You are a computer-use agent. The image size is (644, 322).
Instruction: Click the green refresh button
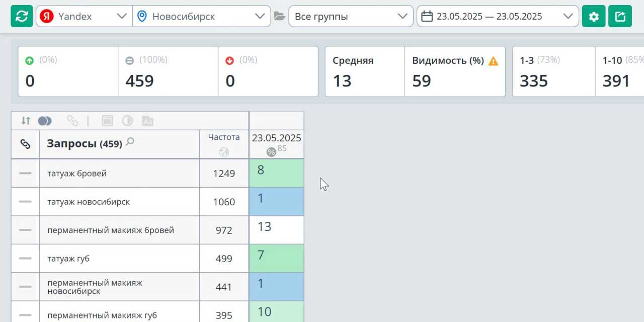pos(22,16)
